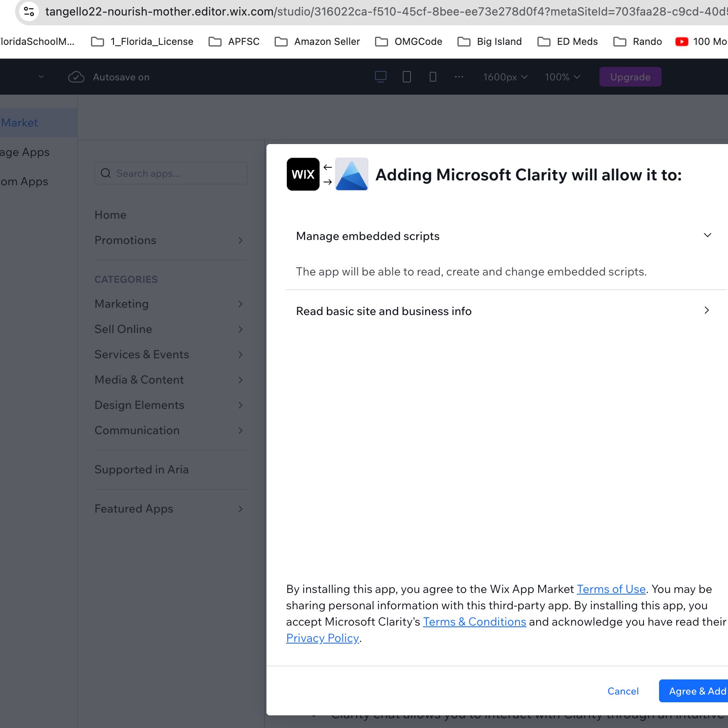The image size is (728, 728).
Task: Open the Privacy Policy link
Action: pos(322,638)
